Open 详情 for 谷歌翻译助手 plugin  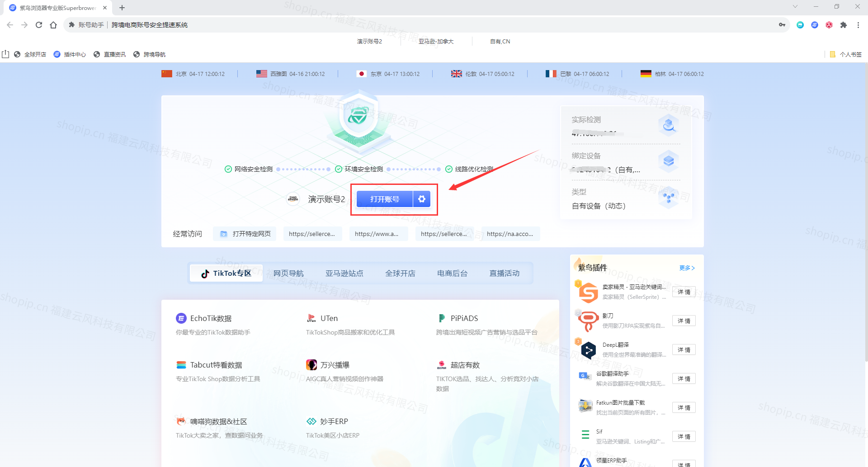(684, 379)
